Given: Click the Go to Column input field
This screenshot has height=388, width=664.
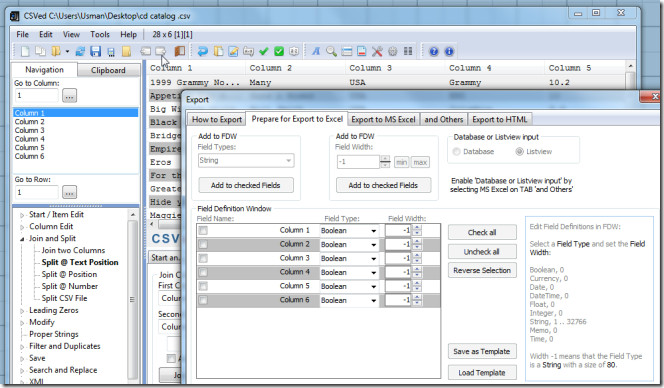Looking at the screenshot, I should (x=36, y=95).
